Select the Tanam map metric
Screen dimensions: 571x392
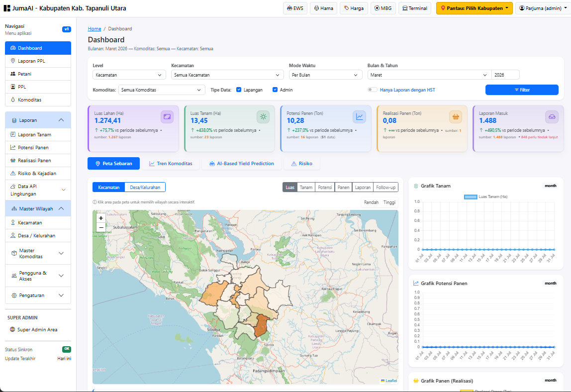(x=306, y=187)
